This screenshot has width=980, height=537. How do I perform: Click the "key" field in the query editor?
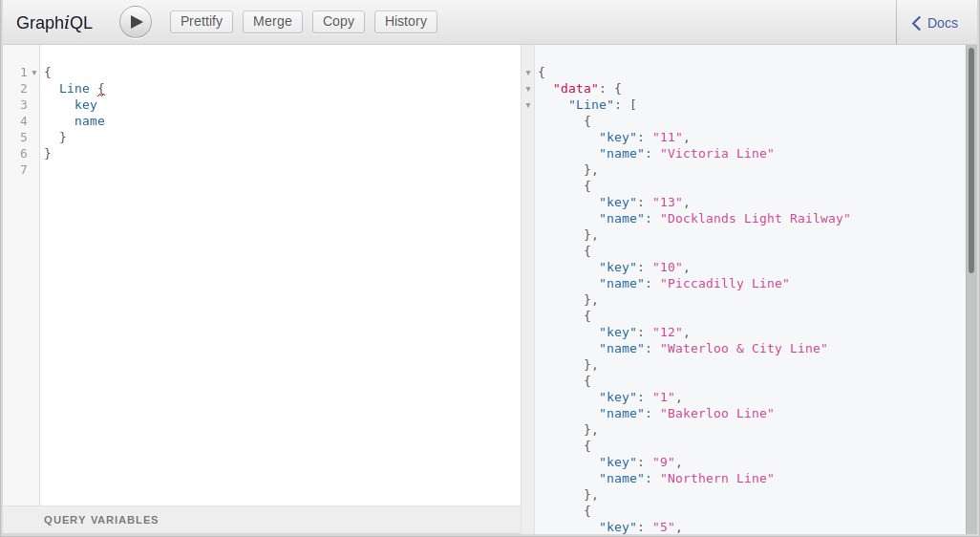click(x=86, y=105)
